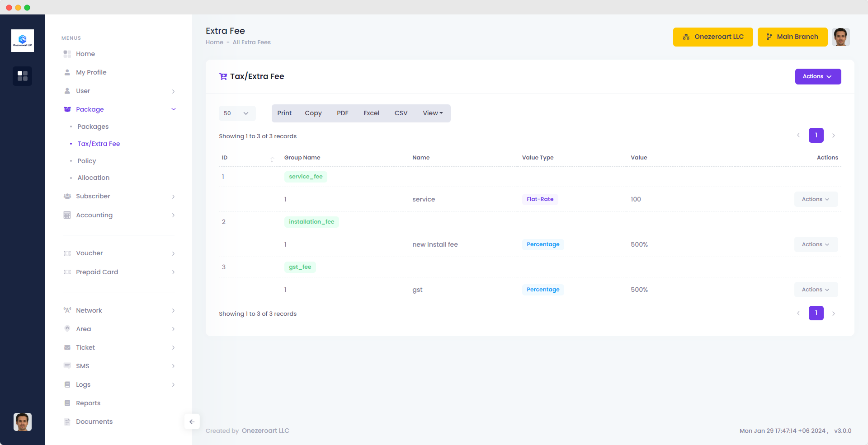This screenshot has width=868, height=445.
Task: Expand the Logs submenu chevron
Action: (x=174, y=384)
